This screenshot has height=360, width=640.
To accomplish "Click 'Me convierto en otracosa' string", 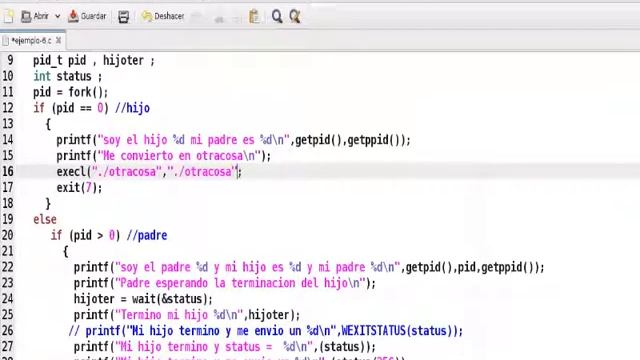I will [179, 156].
